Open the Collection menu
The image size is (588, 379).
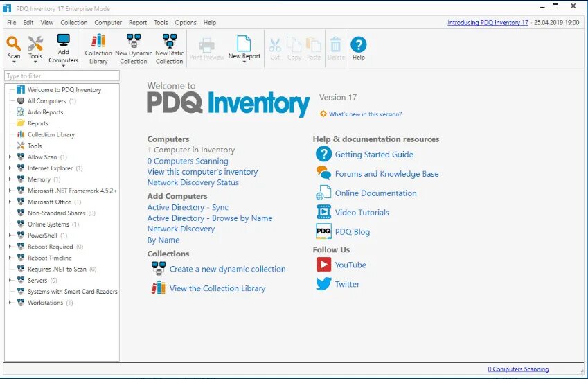click(74, 22)
